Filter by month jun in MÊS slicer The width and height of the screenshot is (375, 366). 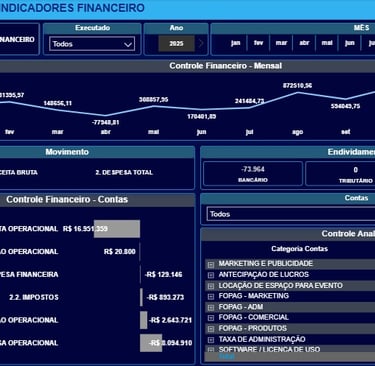coord(349,43)
